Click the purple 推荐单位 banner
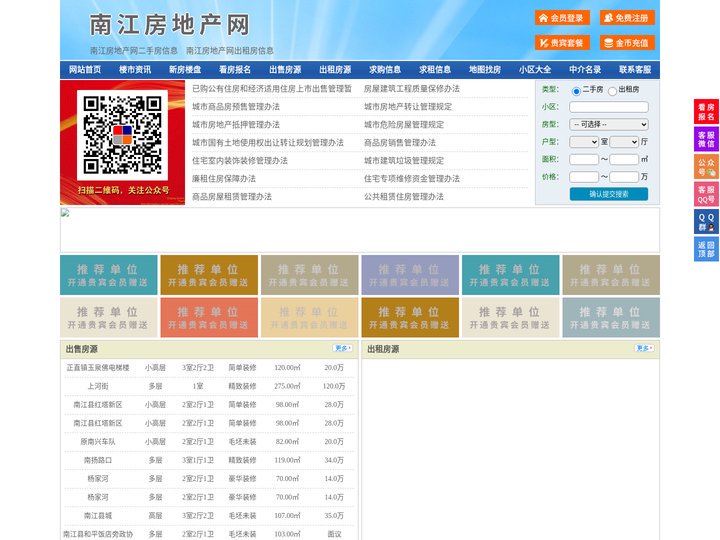 pos(410,275)
